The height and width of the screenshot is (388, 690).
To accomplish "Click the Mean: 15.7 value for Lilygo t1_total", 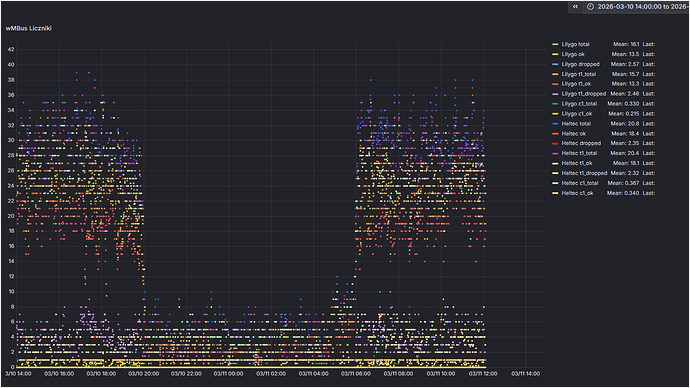I will [x=625, y=74].
